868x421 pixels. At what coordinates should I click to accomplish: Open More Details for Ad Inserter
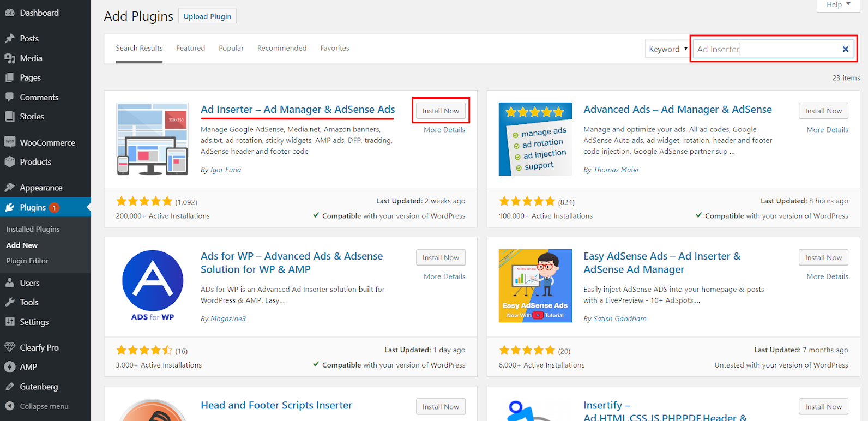pyautogui.click(x=444, y=130)
